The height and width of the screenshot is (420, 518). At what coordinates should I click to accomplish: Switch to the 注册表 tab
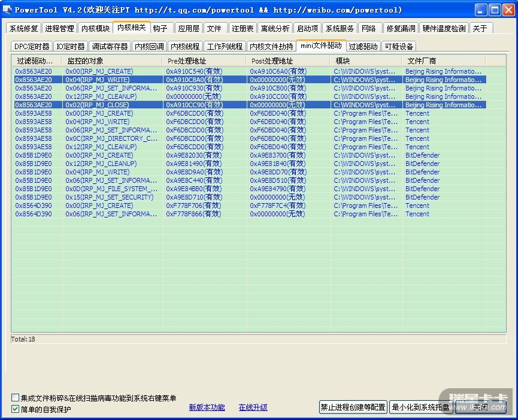pyautogui.click(x=243, y=28)
